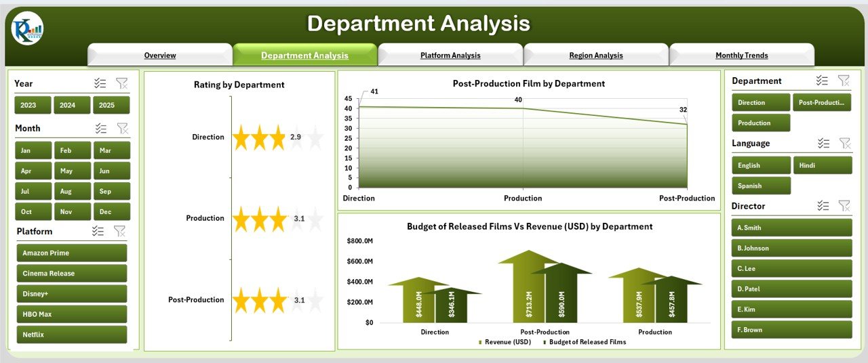The image size is (868, 363).
Task: Enable multi-select on Platform slicer
Action: click(98, 231)
